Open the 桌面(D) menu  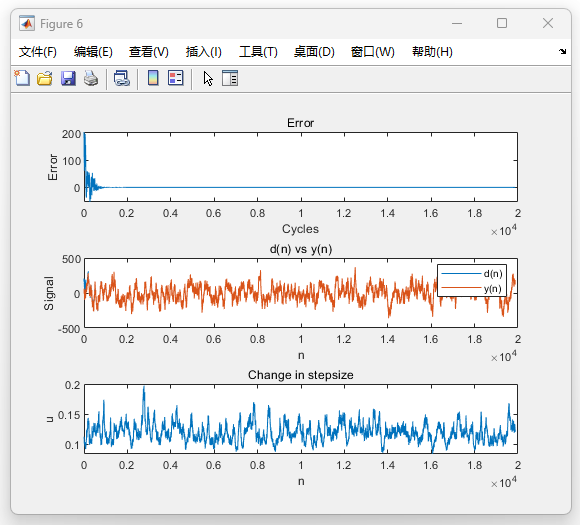(314, 52)
